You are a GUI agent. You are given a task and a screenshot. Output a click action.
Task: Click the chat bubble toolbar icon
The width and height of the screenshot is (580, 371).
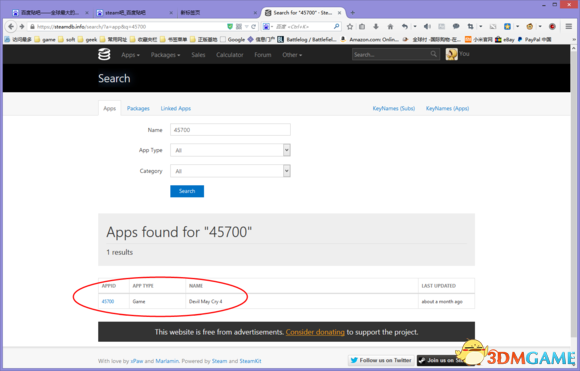tap(456, 26)
